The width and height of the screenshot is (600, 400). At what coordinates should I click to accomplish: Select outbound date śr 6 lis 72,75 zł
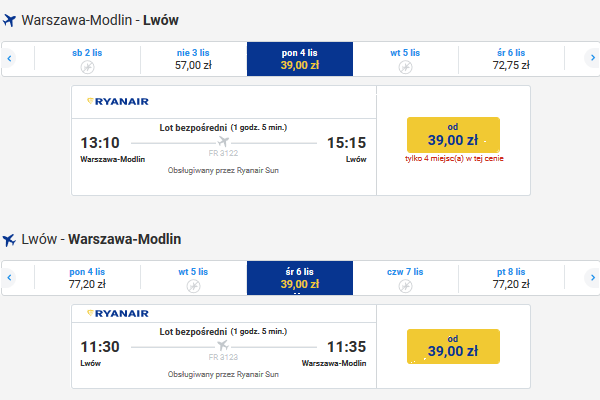511,59
